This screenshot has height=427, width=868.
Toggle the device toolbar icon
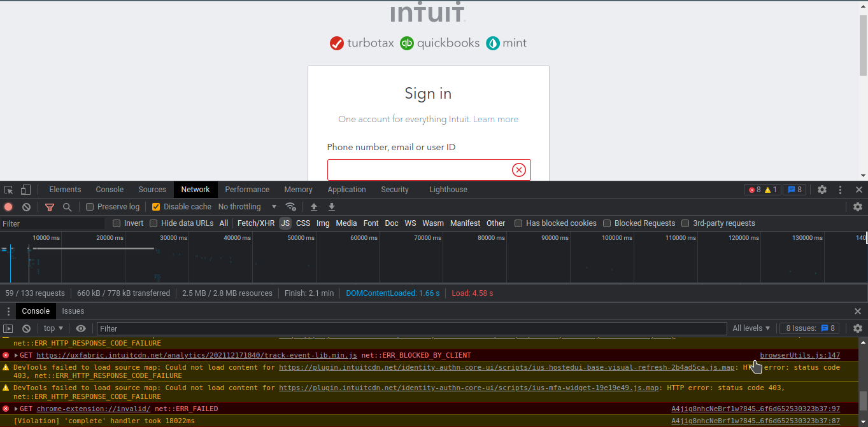click(x=25, y=190)
